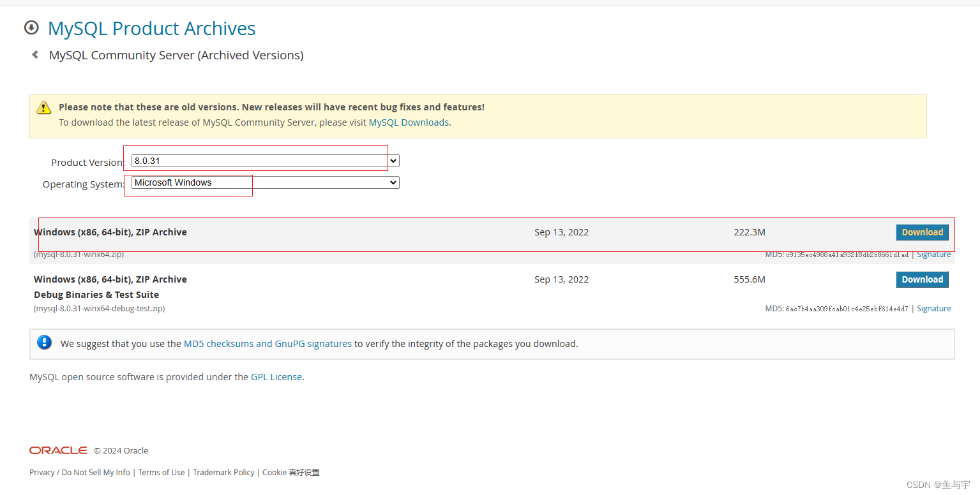Follow the MySQL Downloads link in the notice

409,122
